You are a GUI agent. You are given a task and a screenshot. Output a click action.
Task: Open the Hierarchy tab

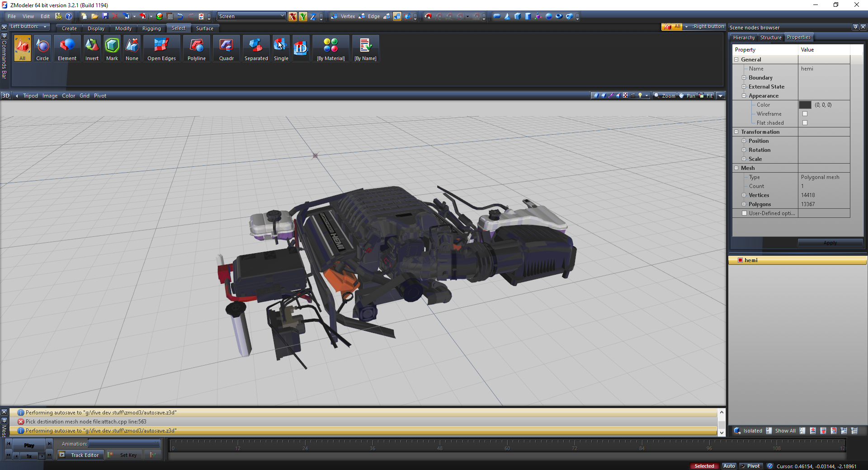(744, 38)
